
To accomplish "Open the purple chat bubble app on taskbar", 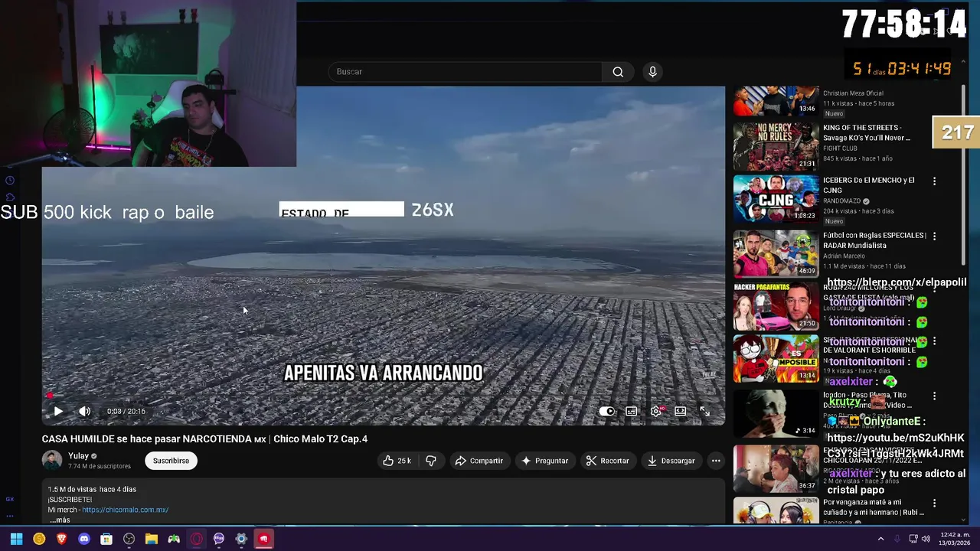I will click(x=219, y=539).
